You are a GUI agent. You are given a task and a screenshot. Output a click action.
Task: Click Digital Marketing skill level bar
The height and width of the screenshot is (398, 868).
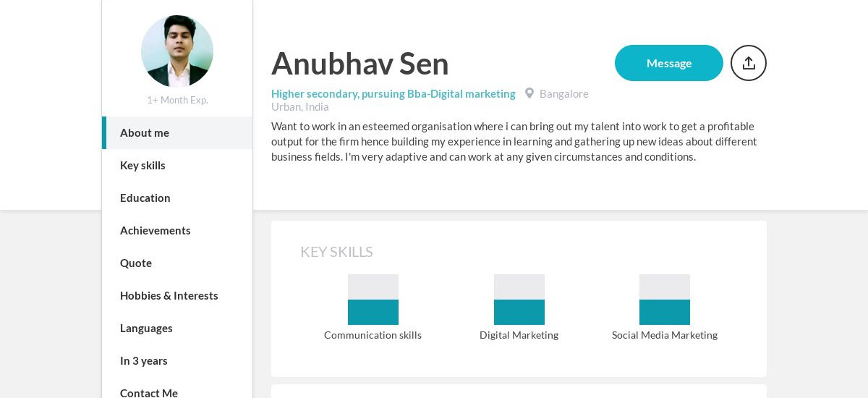(x=519, y=300)
